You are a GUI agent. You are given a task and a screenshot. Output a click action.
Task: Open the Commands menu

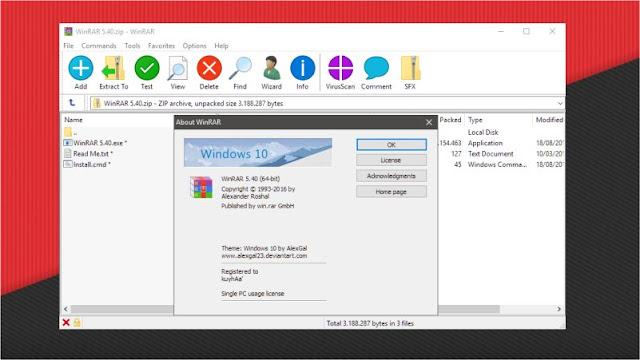click(x=99, y=46)
